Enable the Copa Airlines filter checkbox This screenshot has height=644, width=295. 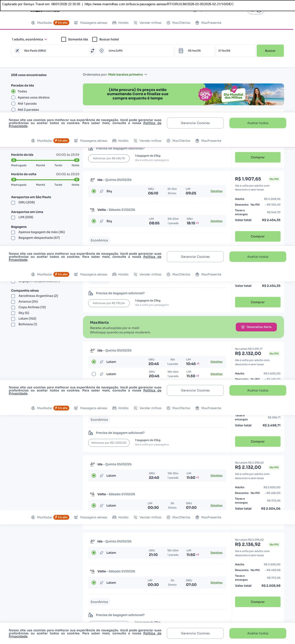coord(13,307)
